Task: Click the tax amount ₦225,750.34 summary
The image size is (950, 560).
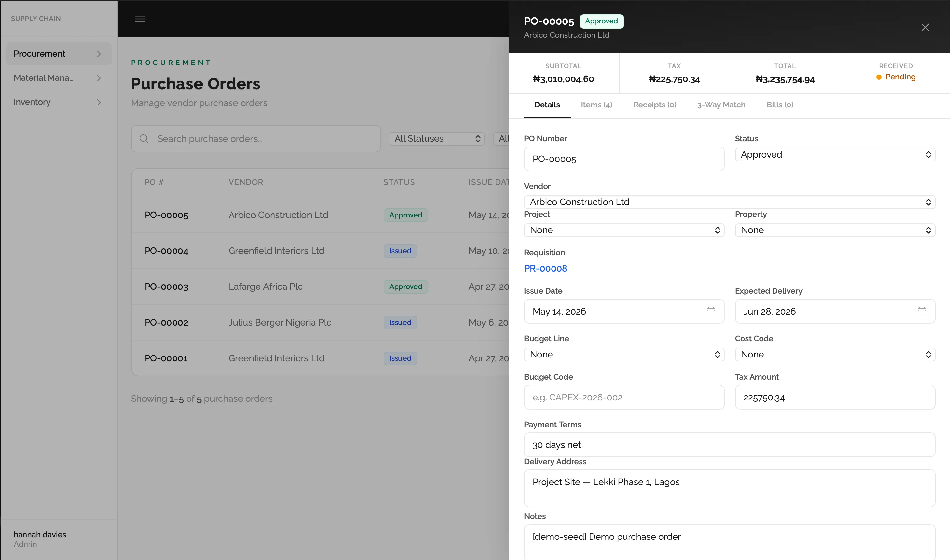Action: [674, 79]
